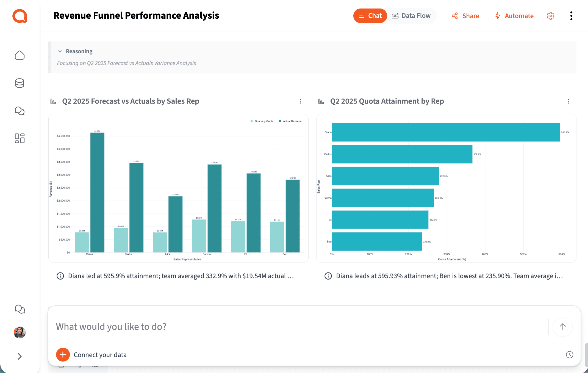This screenshot has width=588, height=373.
Task: Open settings via the gear icon
Action: coord(550,16)
